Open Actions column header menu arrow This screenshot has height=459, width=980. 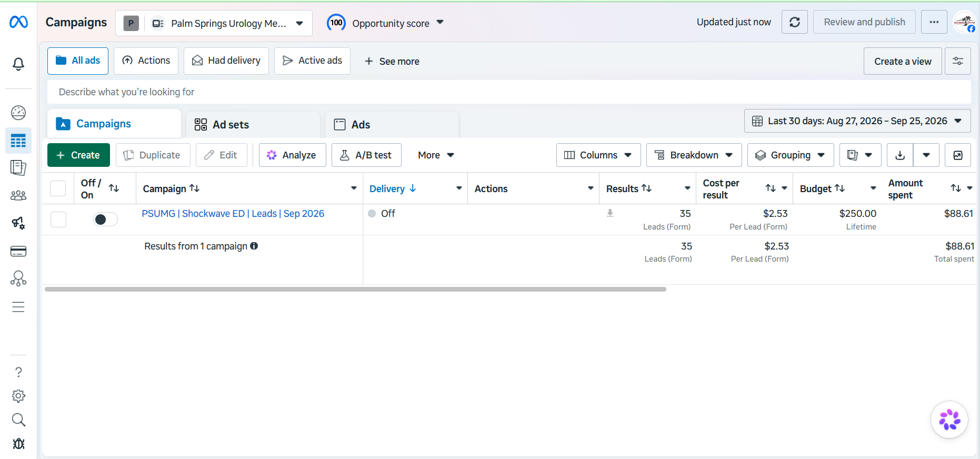[x=591, y=188]
